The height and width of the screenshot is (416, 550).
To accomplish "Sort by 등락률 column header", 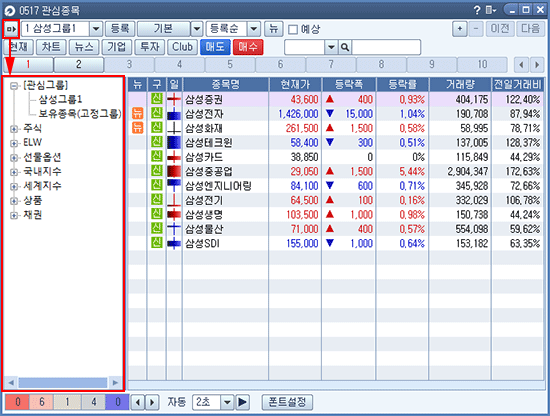I will click(403, 84).
